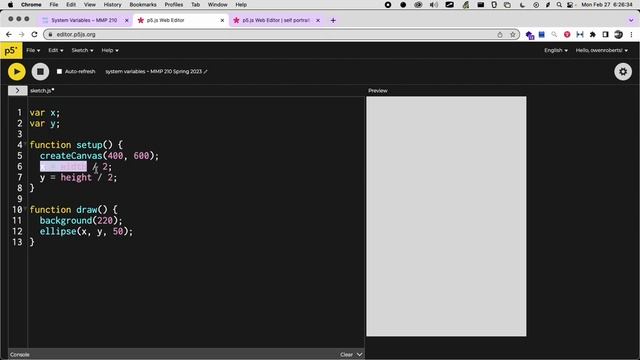
Task: Edit sketch name with pencil icon
Action: click(206, 71)
